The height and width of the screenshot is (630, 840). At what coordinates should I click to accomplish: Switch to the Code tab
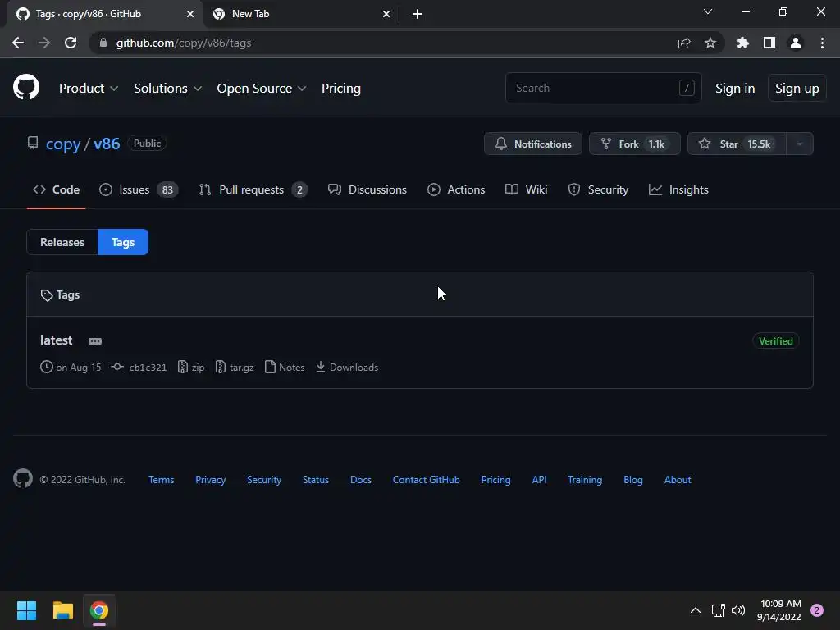point(57,189)
